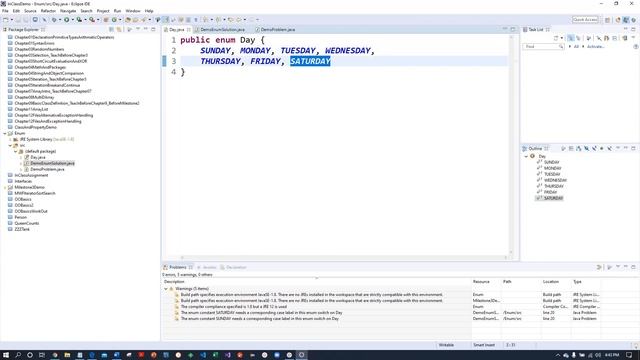Click New Task icon in Task List
This screenshot has height=360, width=640.
pos(556,38)
